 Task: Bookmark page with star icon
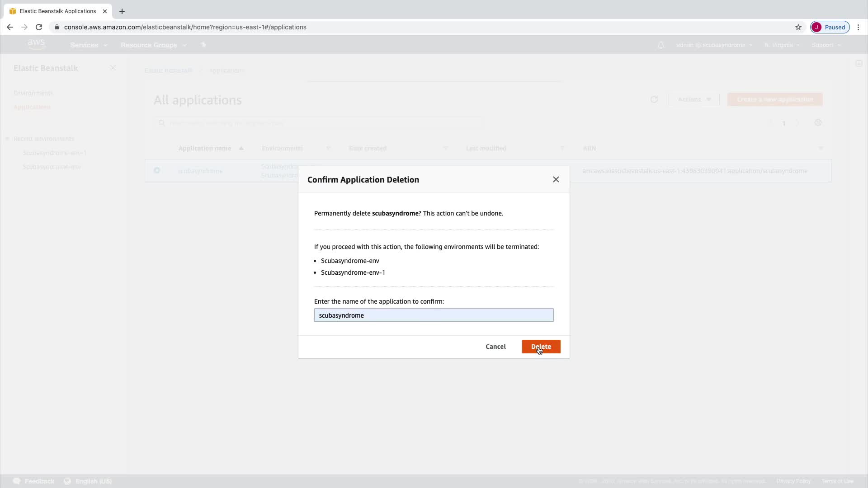point(798,27)
